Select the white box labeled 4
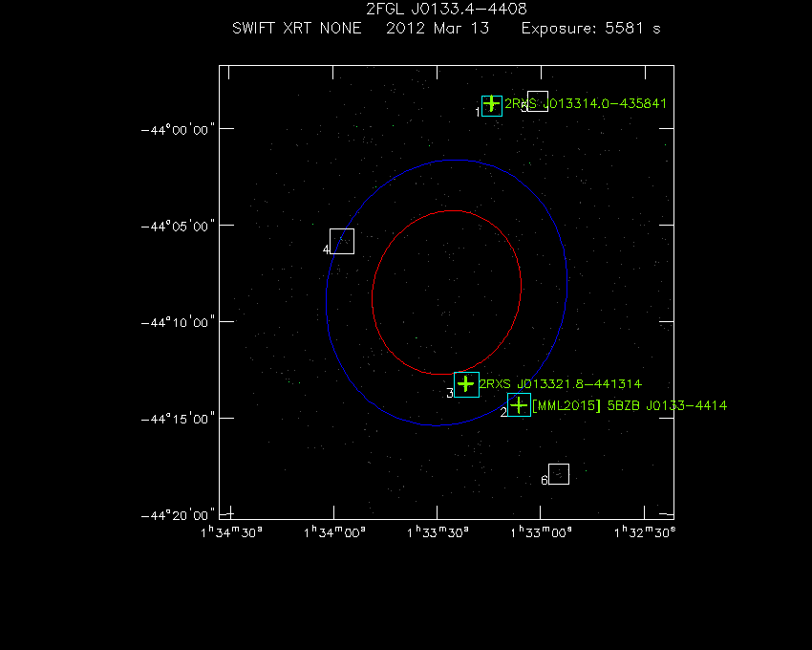The height and width of the screenshot is (650, 812). (x=342, y=242)
